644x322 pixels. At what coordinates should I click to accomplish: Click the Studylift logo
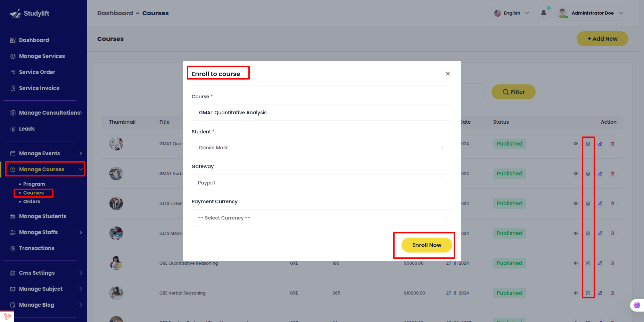coord(29,14)
